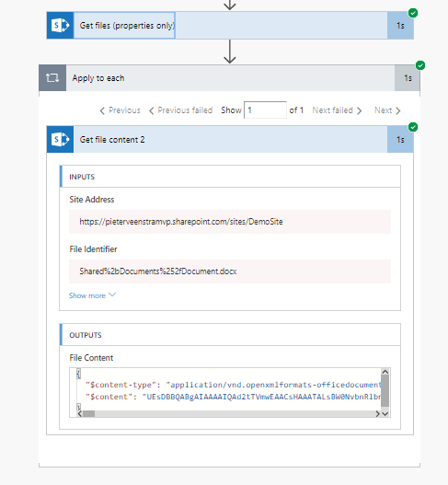
Task: Click SharePoint icon on Get file content 2
Action: 60,140
